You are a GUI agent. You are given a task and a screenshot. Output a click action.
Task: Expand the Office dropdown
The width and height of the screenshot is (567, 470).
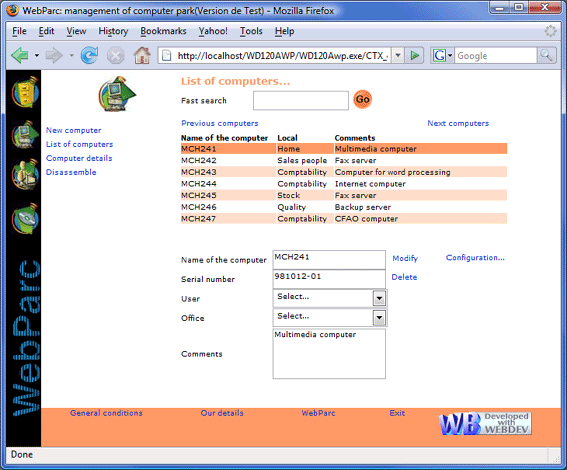tap(379, 318)
